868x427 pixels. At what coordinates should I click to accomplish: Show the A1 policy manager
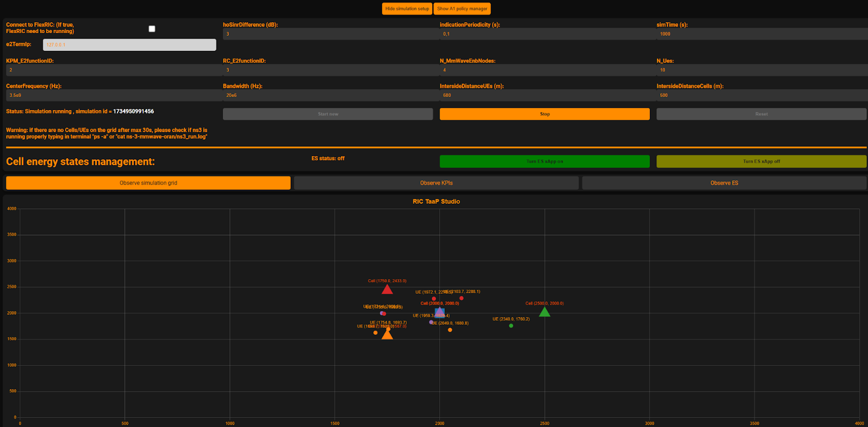click(462, 9)
